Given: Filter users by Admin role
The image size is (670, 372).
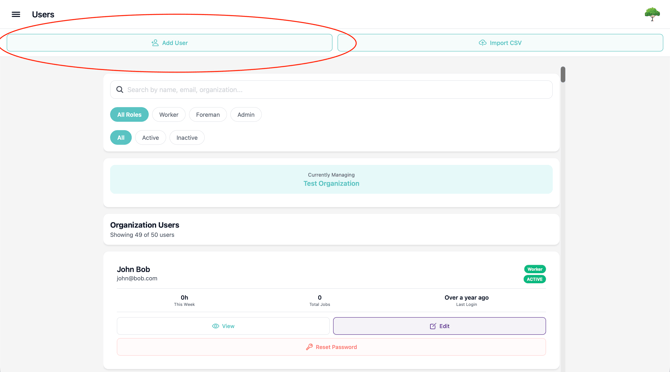Looking at the screenshot, I should 246,114.
